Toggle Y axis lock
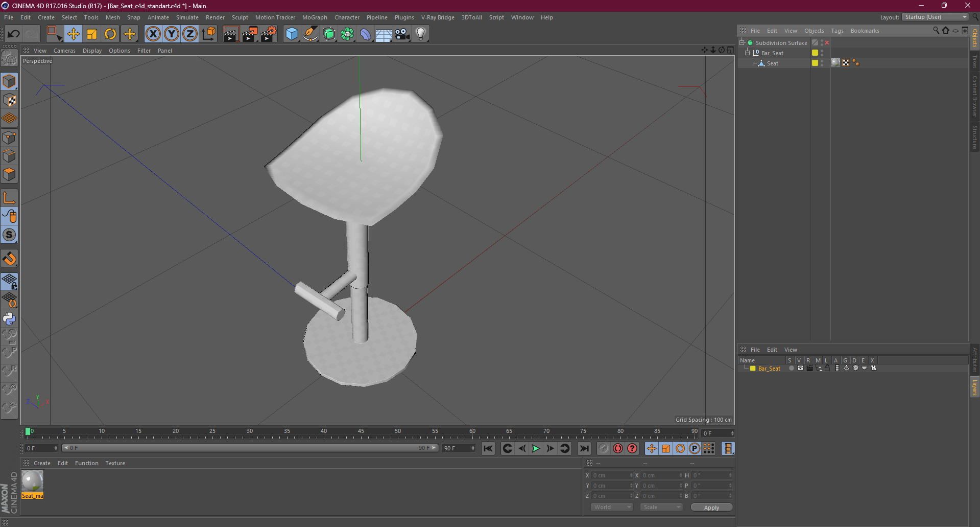This screenshot has width=980, height=527. point(172,34)
